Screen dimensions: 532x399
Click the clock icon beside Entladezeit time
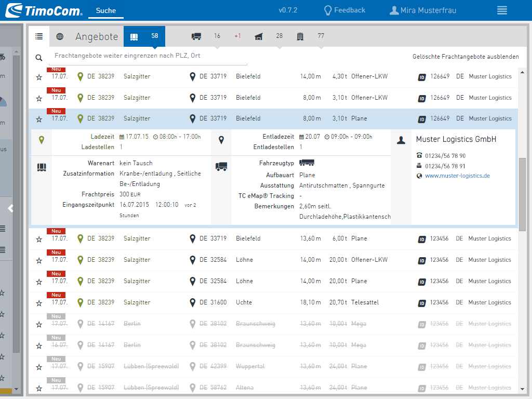tap(327, 137)
